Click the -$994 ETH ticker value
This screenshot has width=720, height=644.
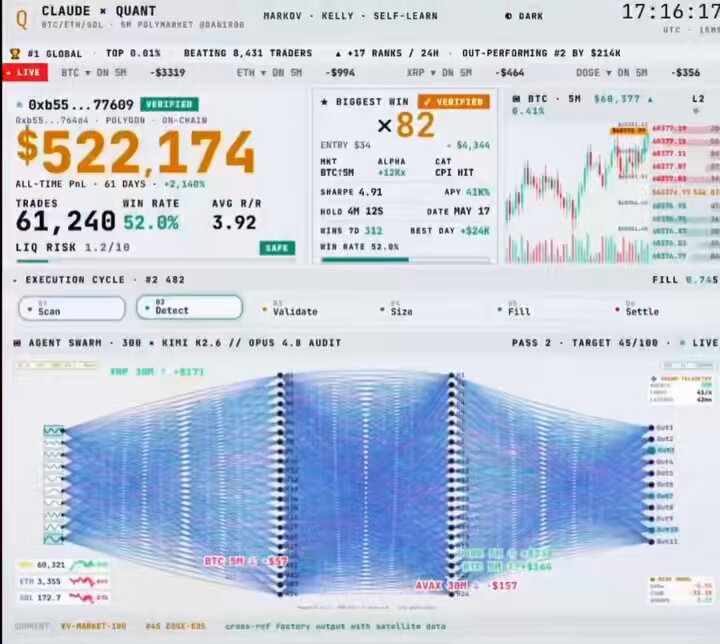340,73
